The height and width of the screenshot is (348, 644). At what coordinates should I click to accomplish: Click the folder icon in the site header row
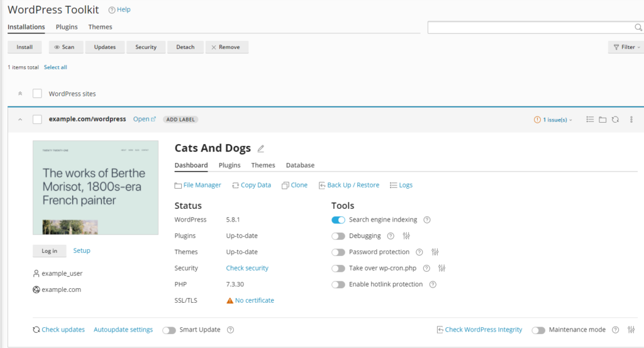(602, 120)
